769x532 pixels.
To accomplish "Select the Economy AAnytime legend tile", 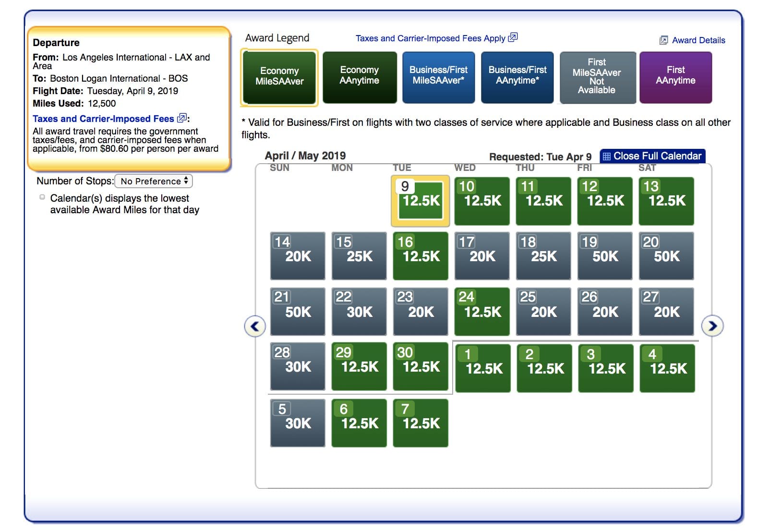I will coord(360,77).
